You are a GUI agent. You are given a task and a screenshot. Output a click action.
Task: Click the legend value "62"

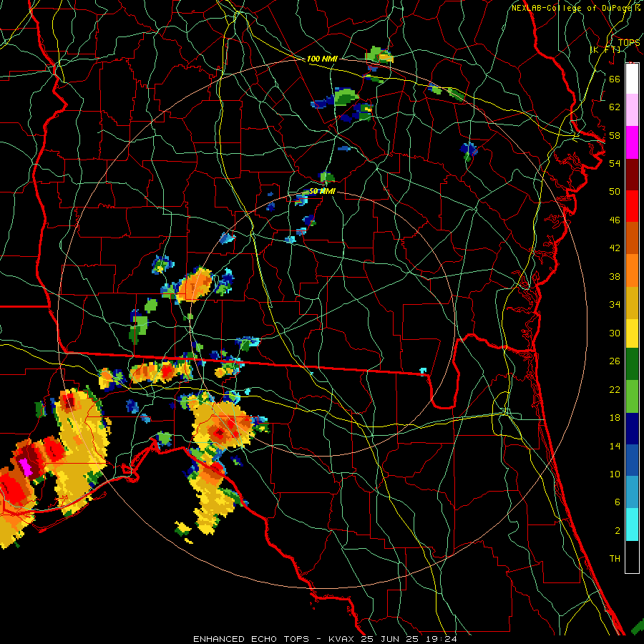click(x=615, y=107)
